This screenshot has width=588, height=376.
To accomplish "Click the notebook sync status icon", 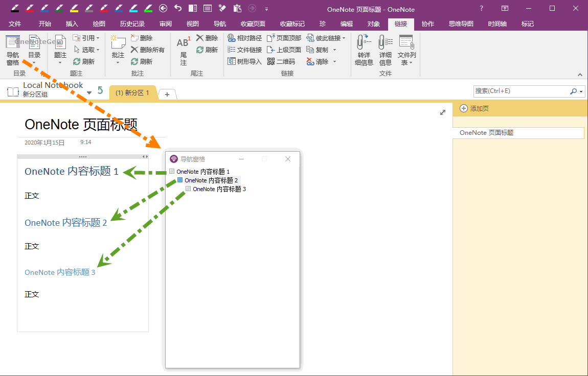I will (x=100, y=90).
